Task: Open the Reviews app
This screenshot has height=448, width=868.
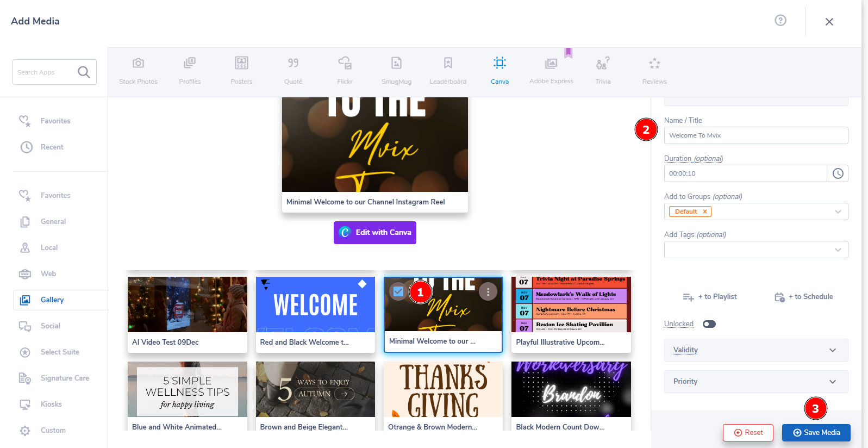Action: coord(654,71)
